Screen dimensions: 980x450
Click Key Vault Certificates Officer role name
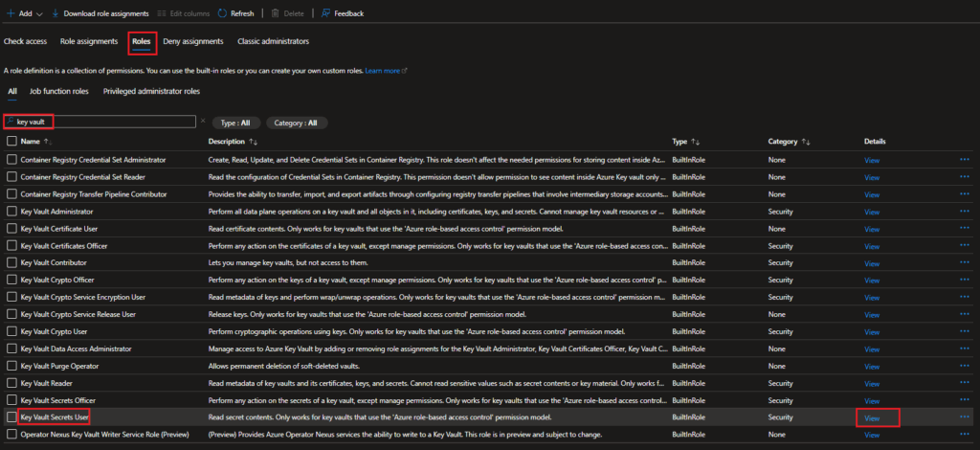[64, 246]
